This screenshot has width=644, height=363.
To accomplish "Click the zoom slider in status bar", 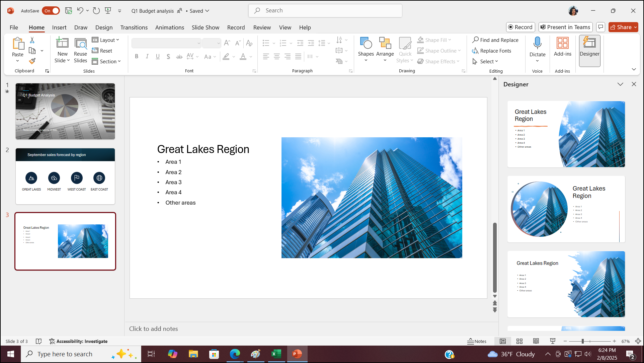I will pos(583,341).
